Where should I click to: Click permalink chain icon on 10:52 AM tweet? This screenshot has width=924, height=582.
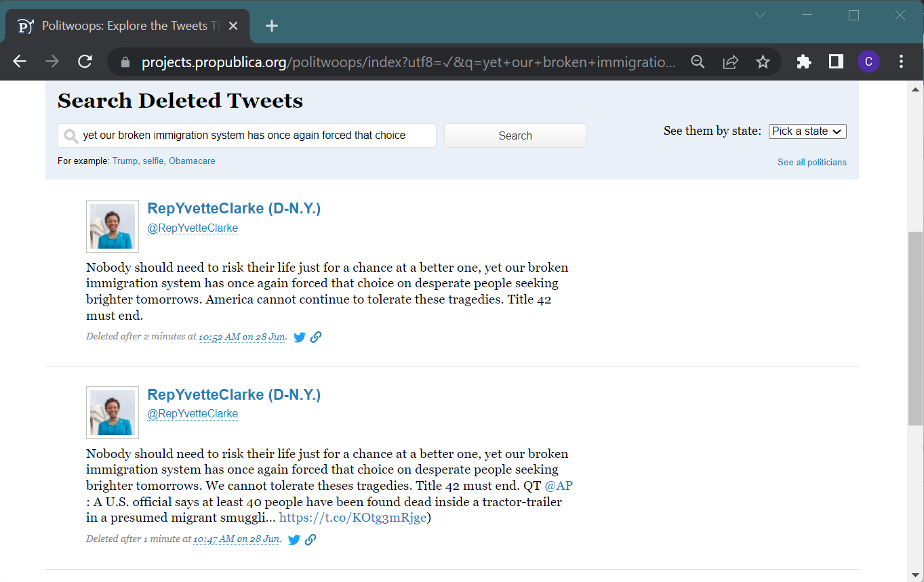click(316, 337)
